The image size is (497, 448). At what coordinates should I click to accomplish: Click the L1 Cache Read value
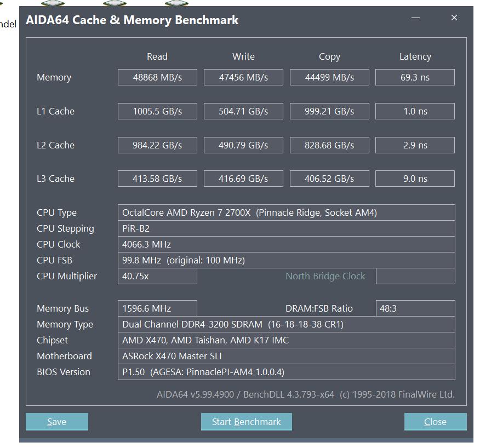(x=157, y=111)
